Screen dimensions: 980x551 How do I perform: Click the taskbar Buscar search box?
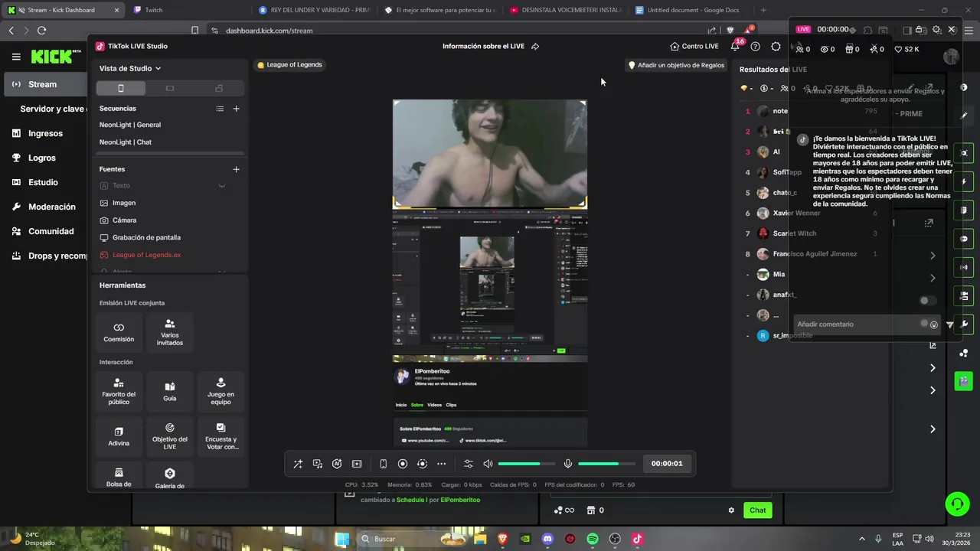(413, 539)
